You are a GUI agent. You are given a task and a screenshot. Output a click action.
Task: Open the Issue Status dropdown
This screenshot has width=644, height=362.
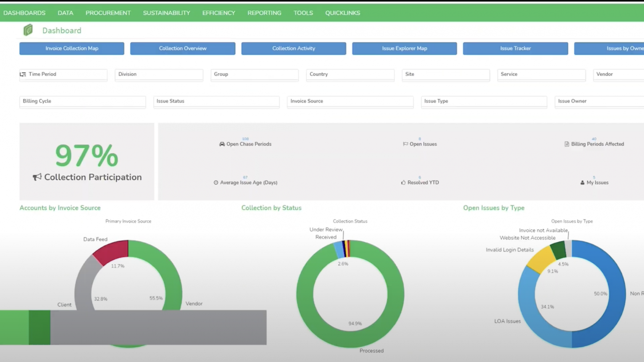tap(216, 101)
